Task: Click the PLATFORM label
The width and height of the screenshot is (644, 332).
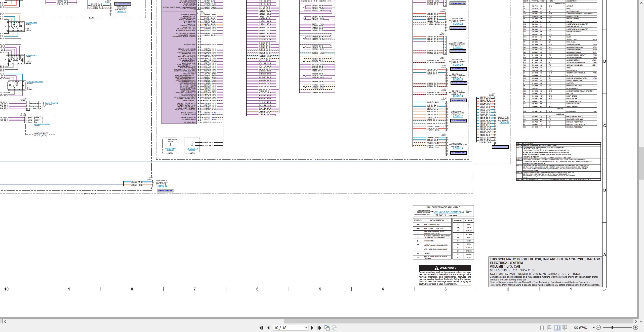Action: (319, 159)
